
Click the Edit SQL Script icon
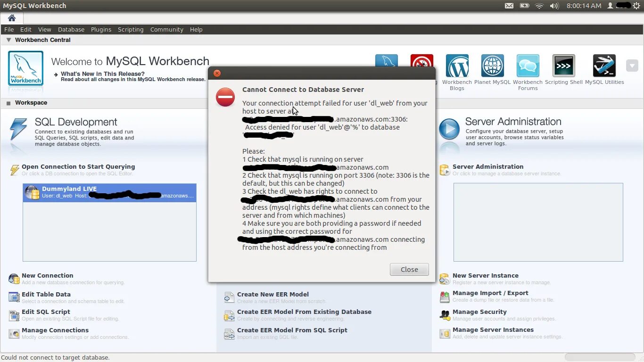tap(14, 315)
